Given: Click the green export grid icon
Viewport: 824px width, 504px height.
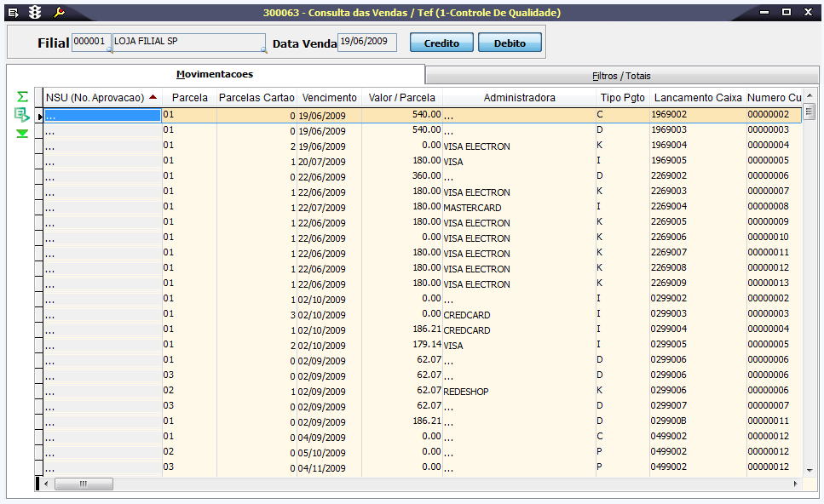Looking at the screenshot, I should (x=22, y=115).
